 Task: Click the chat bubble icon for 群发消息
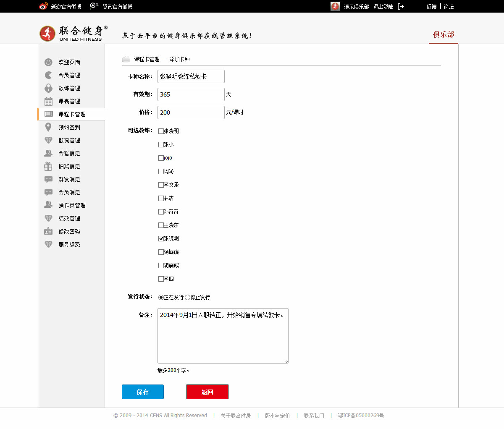(x=48, y=179)
